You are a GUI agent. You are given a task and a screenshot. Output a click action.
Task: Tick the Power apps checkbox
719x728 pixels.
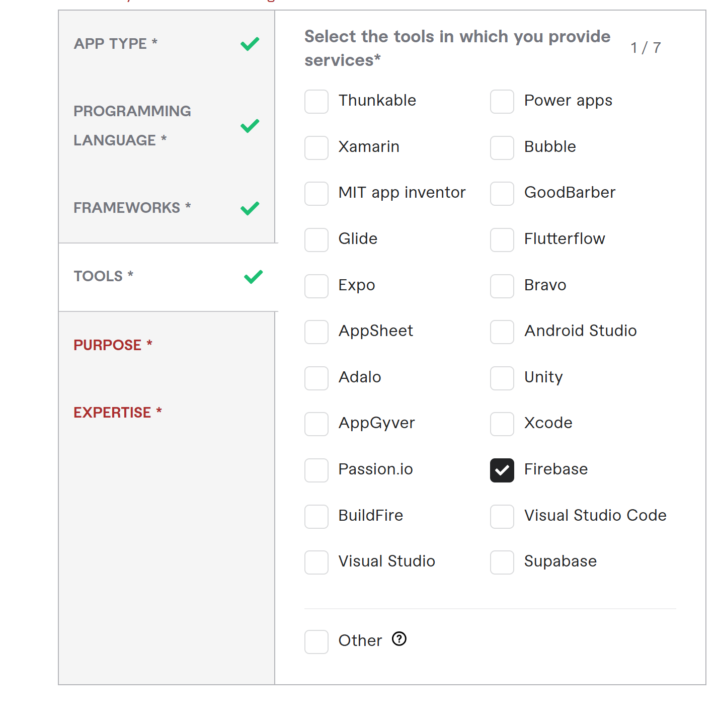tap(502, 102)
